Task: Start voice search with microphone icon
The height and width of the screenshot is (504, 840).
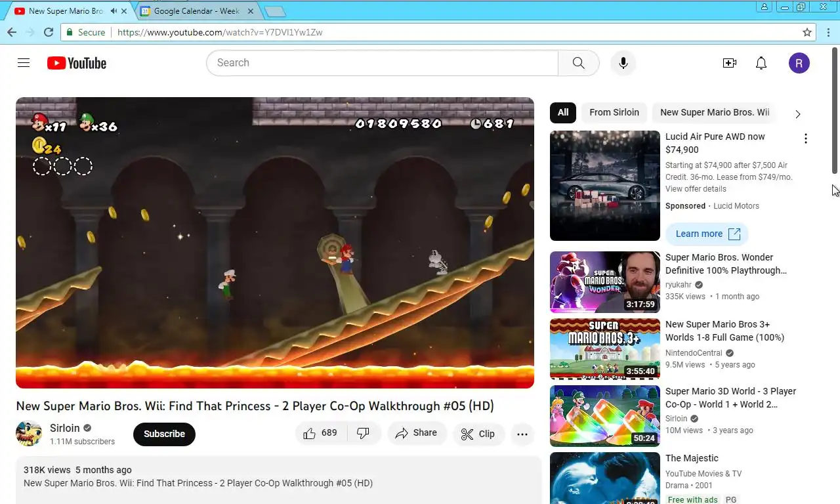Action: (x=623, y=63)
